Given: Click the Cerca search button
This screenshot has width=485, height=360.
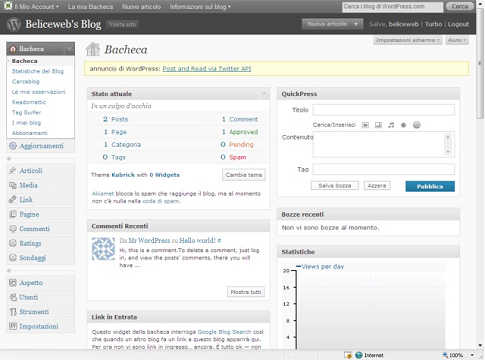Looking at the screenshot, I should point(460,6).
